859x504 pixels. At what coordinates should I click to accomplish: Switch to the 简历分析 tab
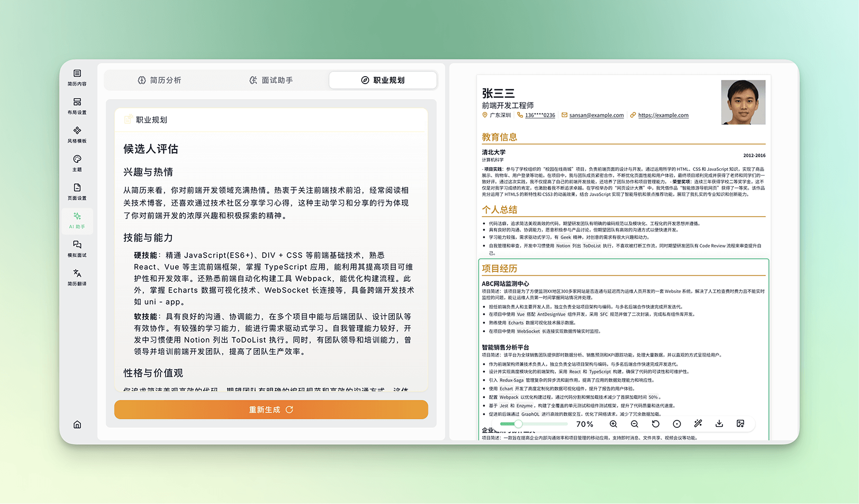(x=160, y=80)
